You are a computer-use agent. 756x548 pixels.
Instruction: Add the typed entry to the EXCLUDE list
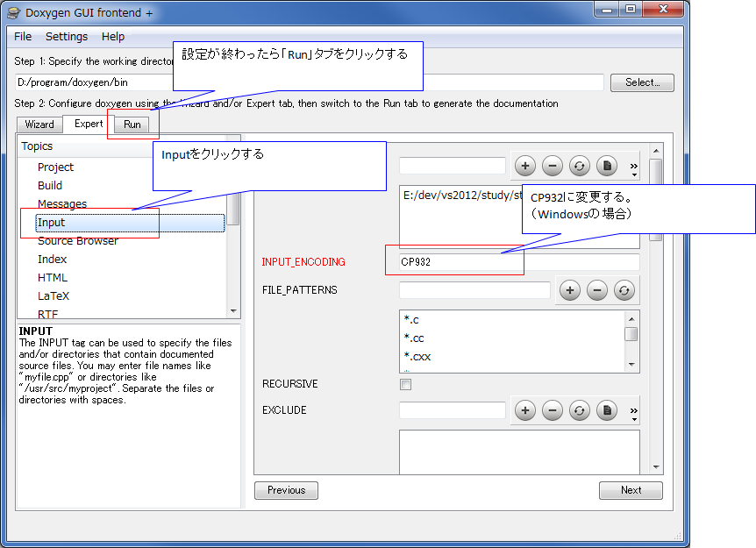(525, 410)
